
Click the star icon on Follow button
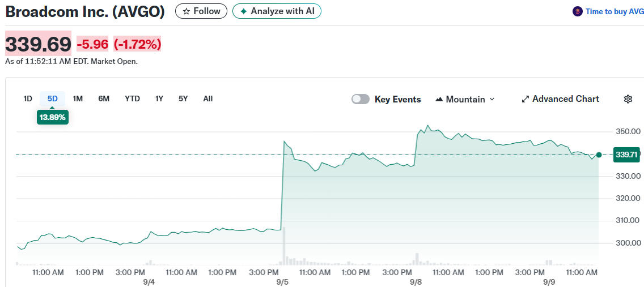point(186,11)
